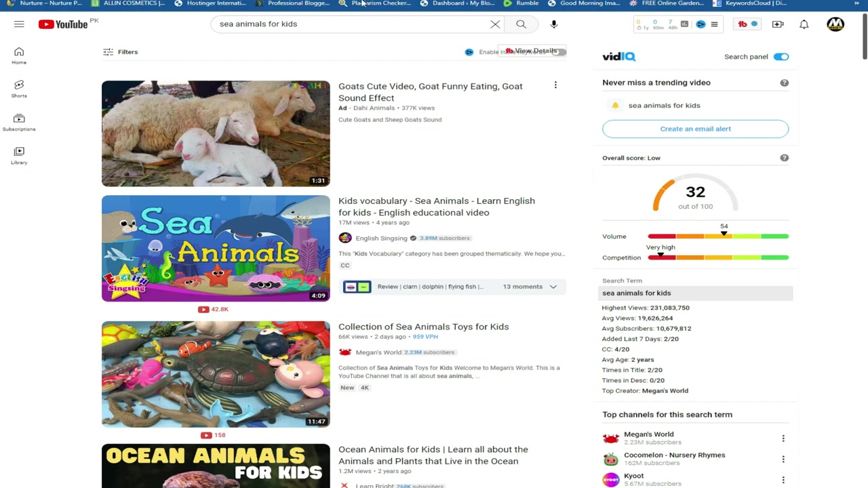Toggle the Enable Inline Keywords switch
868x488 pixels.
point(558,52)
